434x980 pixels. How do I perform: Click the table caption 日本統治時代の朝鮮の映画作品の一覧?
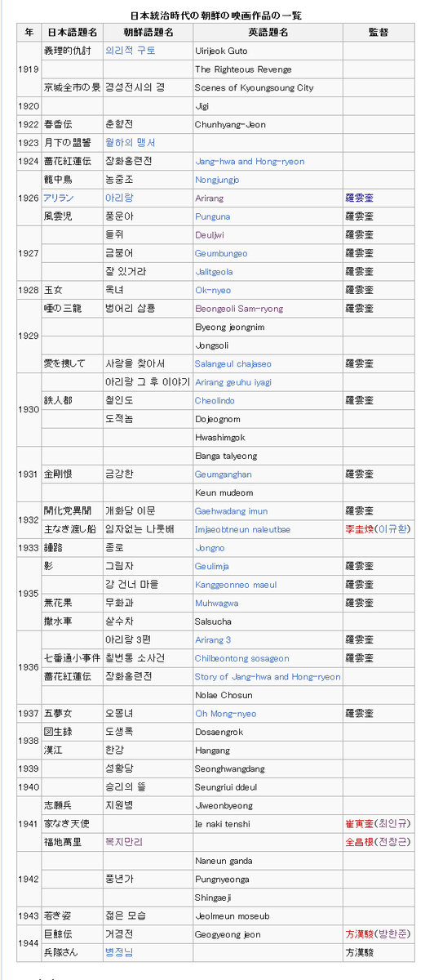point(217,16)
